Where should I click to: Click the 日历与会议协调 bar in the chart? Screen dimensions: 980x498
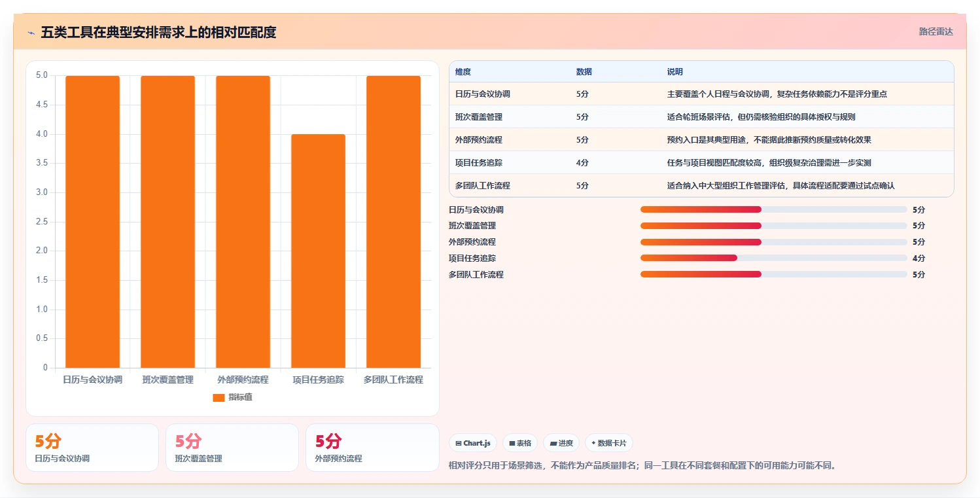tap(92, 222)
